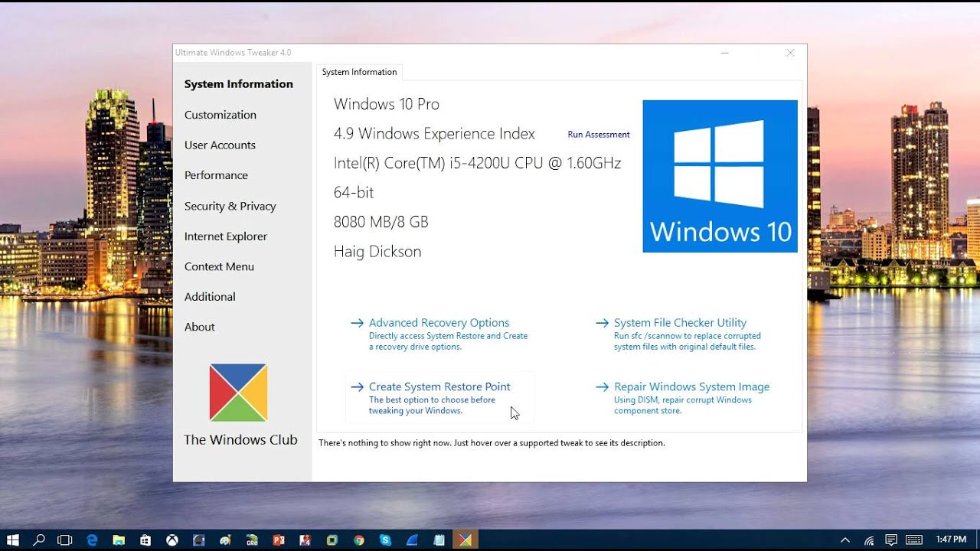Open Google Chrome from taskbar

tap(358, 540)
